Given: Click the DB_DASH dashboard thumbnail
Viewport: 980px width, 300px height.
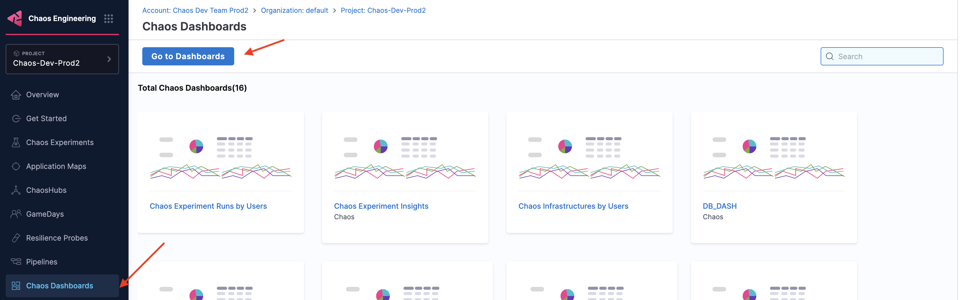Looking at the screenshot, I should (x=773, y=157).
